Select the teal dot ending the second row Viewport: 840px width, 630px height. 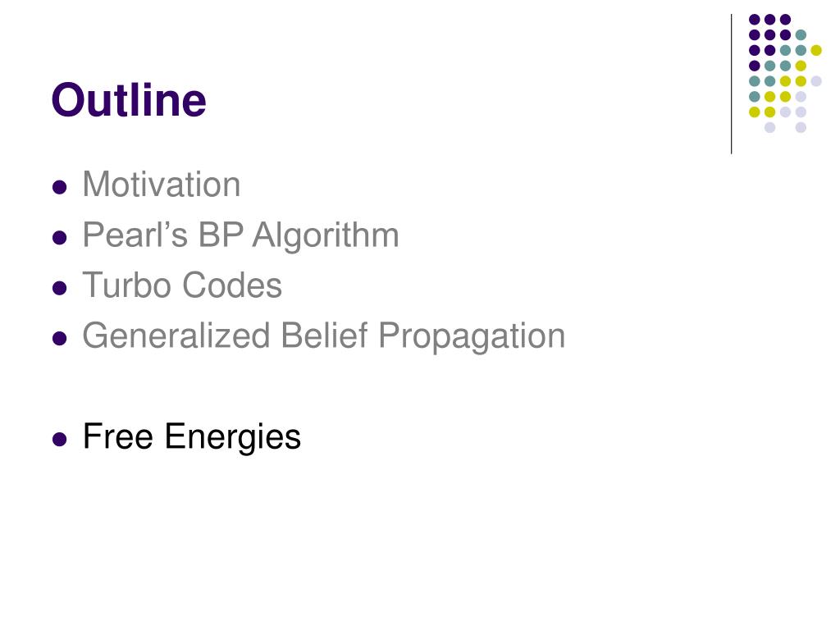[x=801, y=35]
